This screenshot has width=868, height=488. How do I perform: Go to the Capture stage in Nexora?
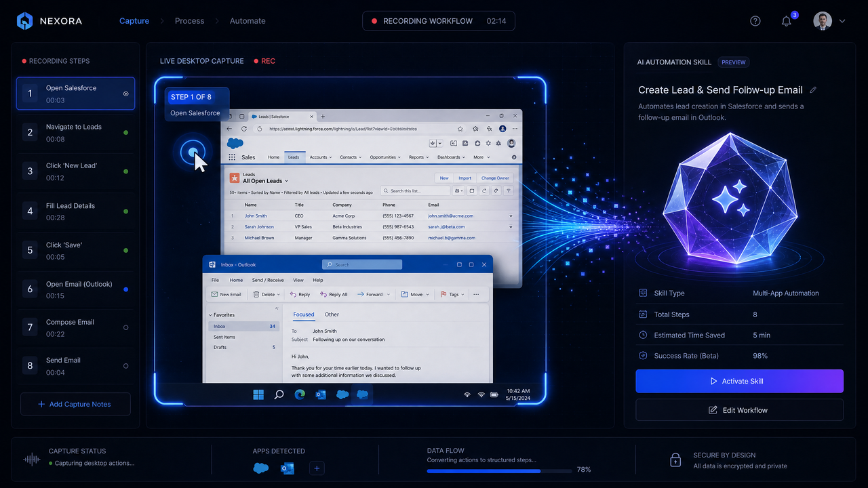(x=134, y=21)
